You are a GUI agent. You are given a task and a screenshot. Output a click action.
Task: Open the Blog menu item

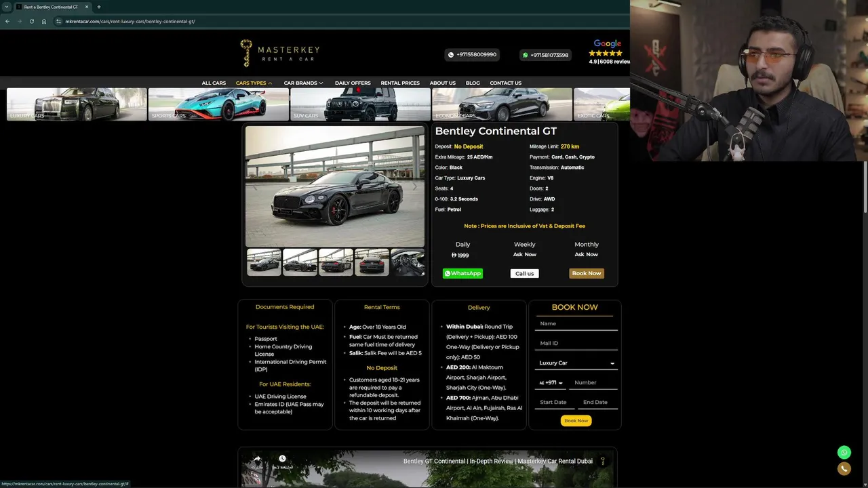coord(473,83)
